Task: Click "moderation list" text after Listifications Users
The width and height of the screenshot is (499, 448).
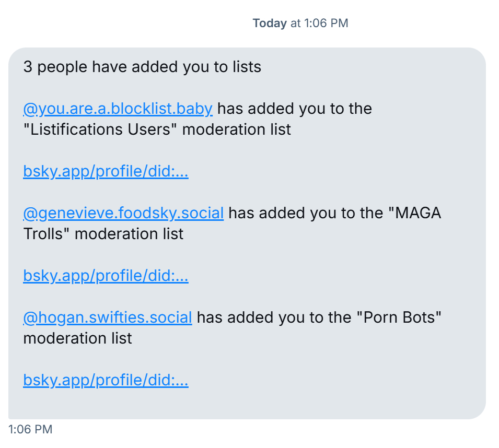Action: [236, 129]
